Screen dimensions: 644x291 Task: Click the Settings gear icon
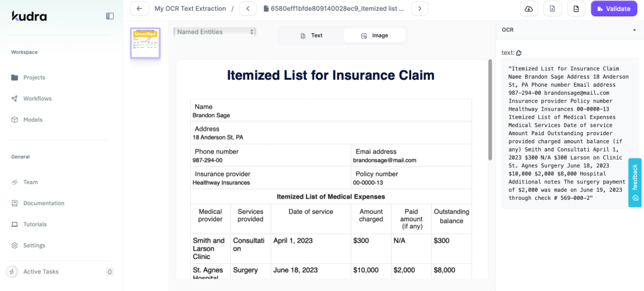pos(14,246)
